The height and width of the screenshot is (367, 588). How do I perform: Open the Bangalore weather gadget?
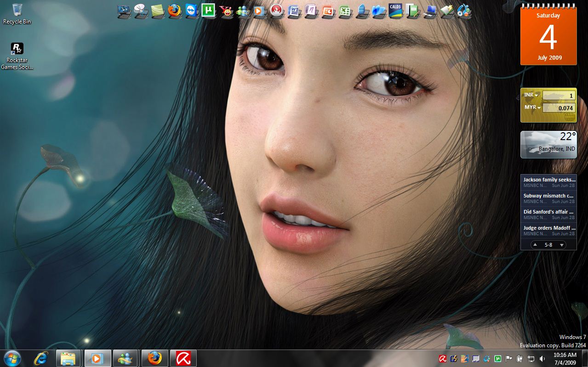pyautogui.click(x=548, y=145)
